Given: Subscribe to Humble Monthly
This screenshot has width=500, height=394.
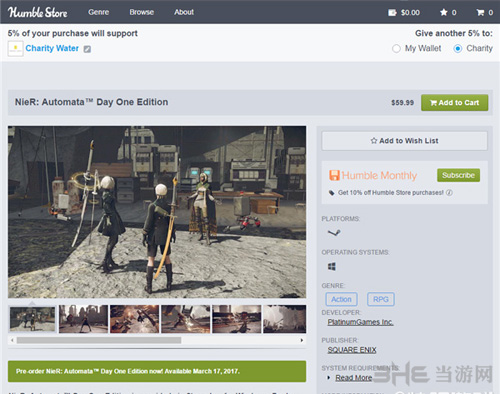Looking at the screenshot, I should pos(458,175).
